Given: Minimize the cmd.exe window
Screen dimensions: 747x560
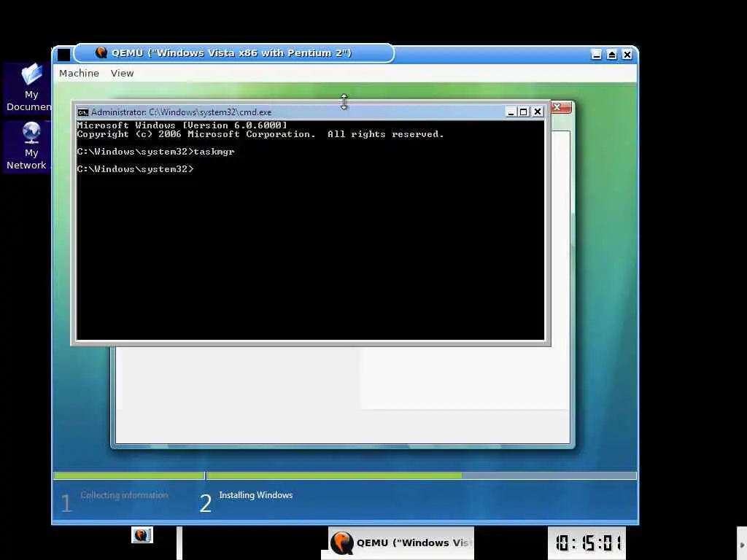Looking at the screenshot, I should coord(511,112).
